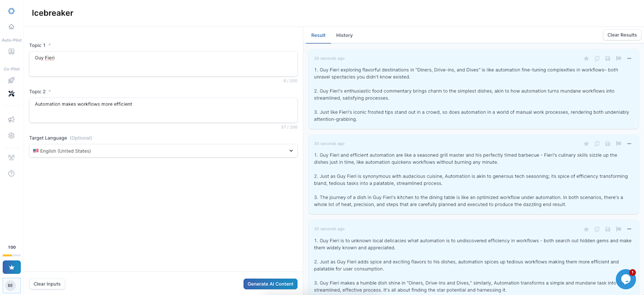Open the Co-Pilot rocket icon
Viewport: 644px width, 295px height.
[11, 81]
